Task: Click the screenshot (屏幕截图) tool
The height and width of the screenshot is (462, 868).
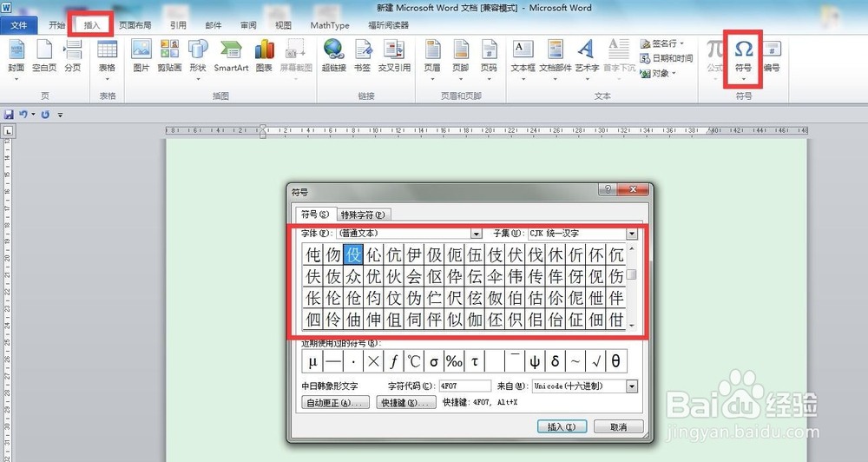Action: pyautogui.click(x=296, y=59)
